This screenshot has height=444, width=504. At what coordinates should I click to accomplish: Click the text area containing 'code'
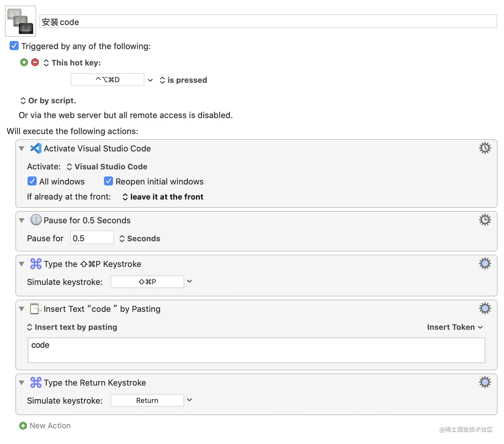pos(256,350)
